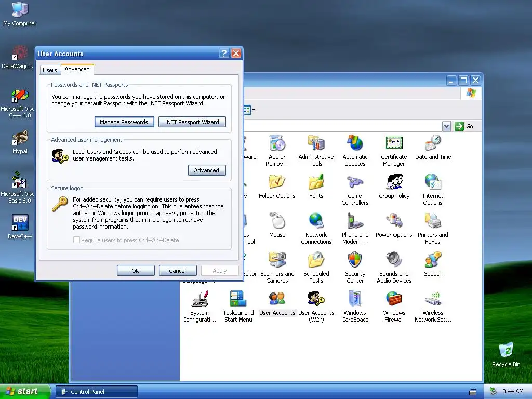Screen dimensions: 532x399
Task: Click the Go button in Control Panel
Action: [x=464, y=126]
